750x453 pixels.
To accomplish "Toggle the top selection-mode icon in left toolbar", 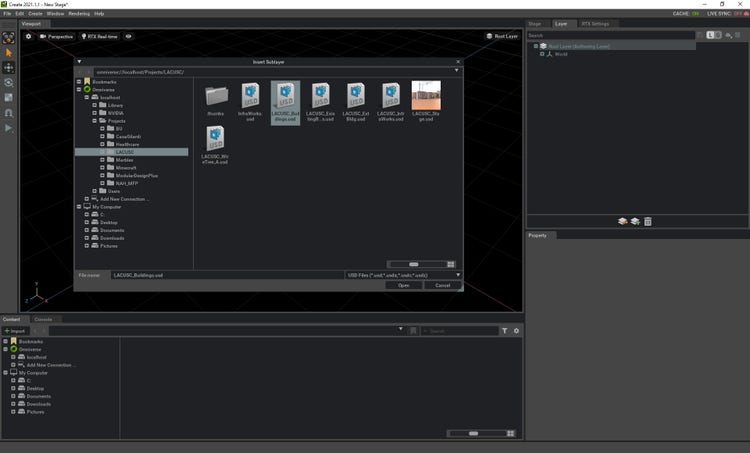I will tap(9, 37).
